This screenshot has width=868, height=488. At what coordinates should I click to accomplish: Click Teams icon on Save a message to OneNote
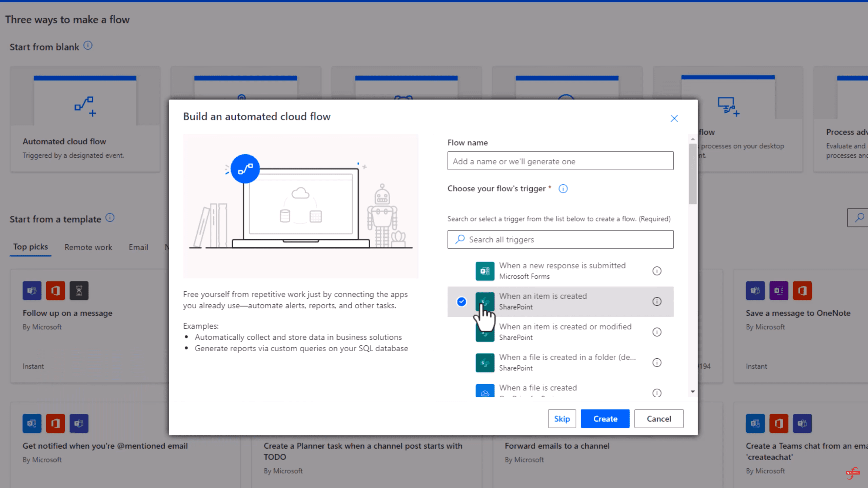click(x=755, y=290)
